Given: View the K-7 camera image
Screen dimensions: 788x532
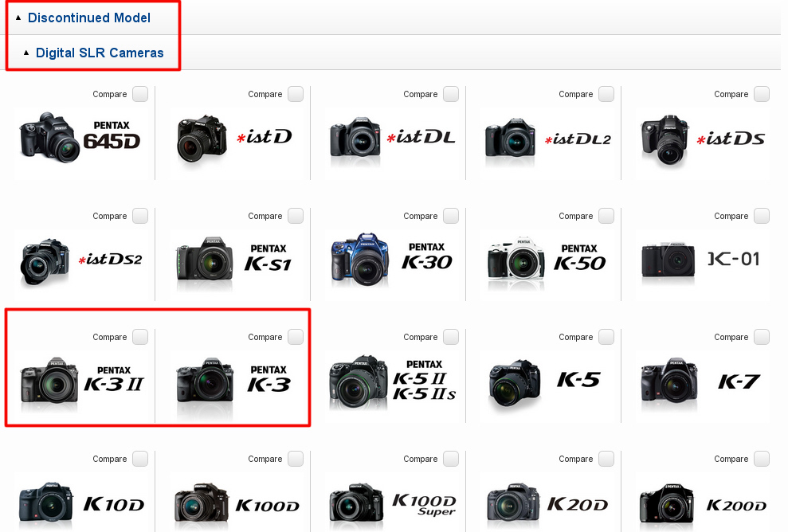Looking at the screenshot, I should 669,381.
